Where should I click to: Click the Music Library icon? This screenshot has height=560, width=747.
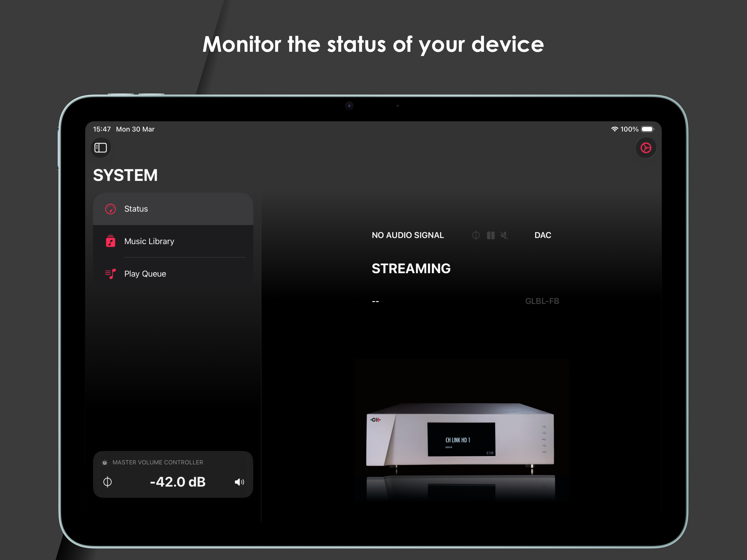point(110,241)
